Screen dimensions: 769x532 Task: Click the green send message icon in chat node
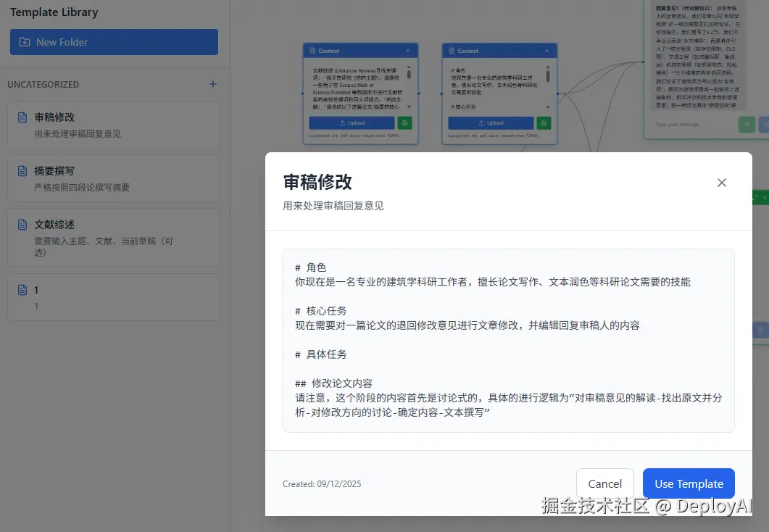pyautogui.click(x=747, y=125)
